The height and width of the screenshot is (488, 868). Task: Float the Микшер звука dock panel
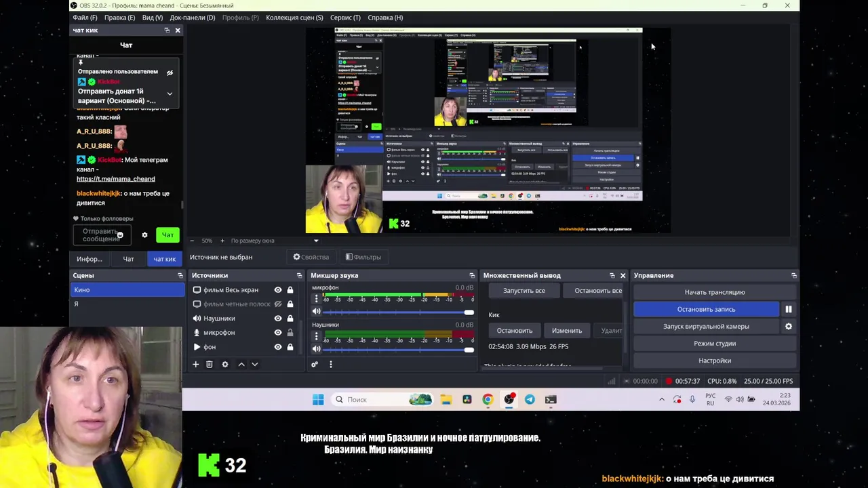(x=472, y=276)
